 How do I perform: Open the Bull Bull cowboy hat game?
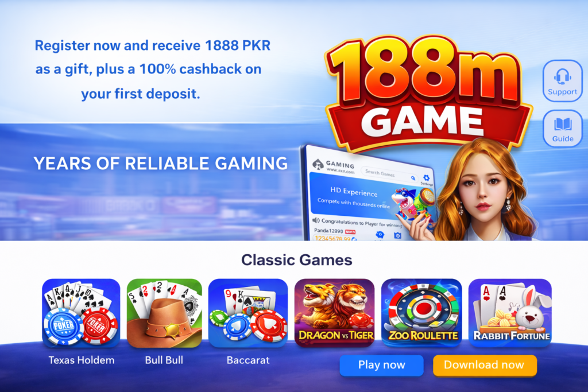click(x=164, y=313)
